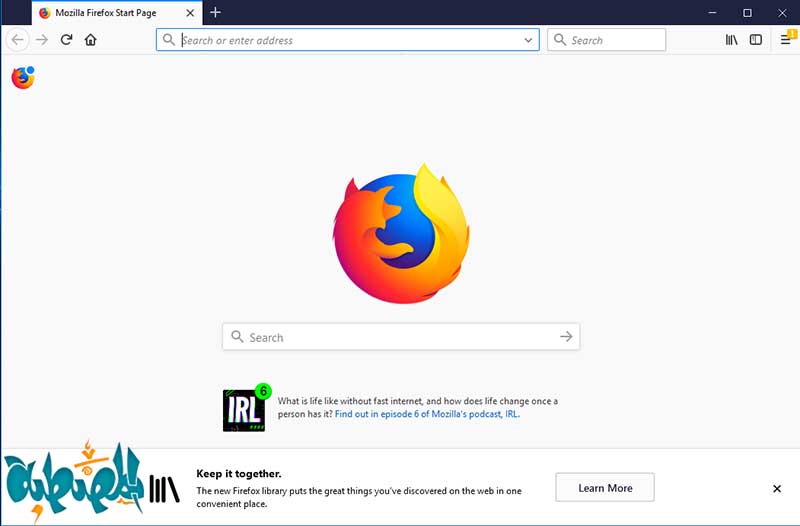Reload the current page

point(66,40)
